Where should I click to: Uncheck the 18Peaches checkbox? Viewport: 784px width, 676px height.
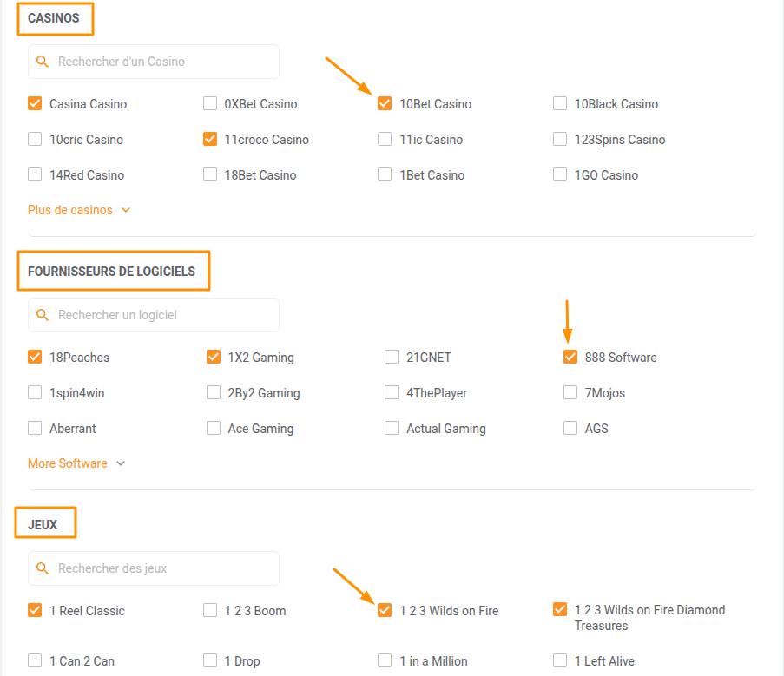[35, 357]
